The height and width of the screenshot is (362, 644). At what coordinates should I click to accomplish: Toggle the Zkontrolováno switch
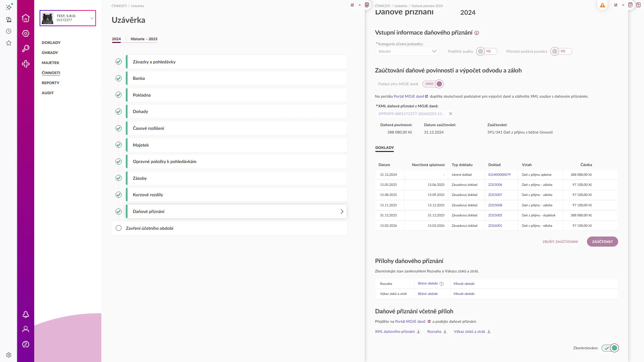point(610,348)
